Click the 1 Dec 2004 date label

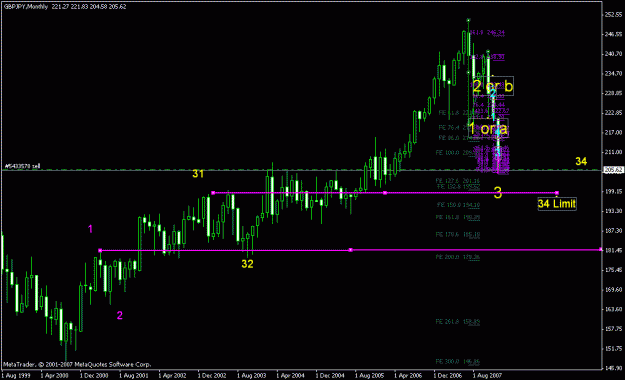tap(330, 376)
